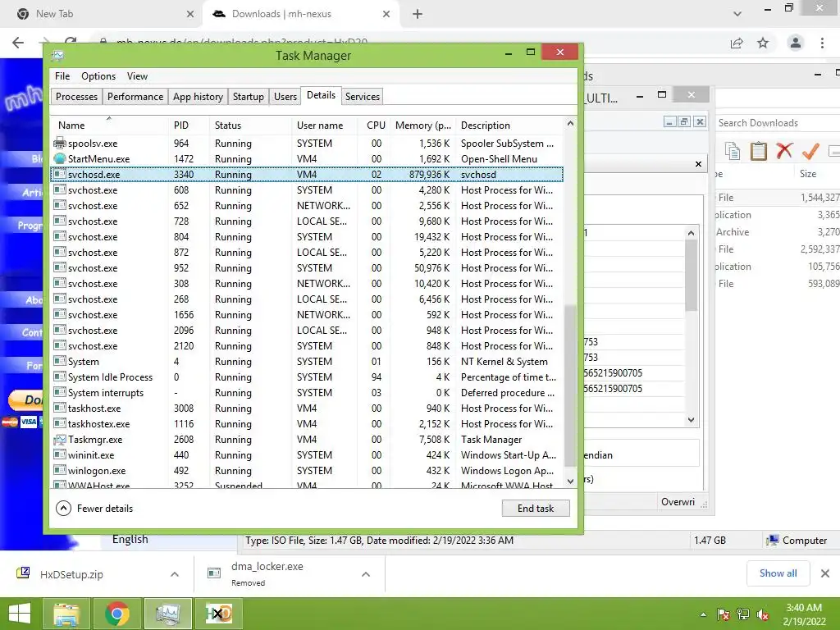840x630 pixels.
Task: Open HxD editor from taskbar
Action: point(218,614)
